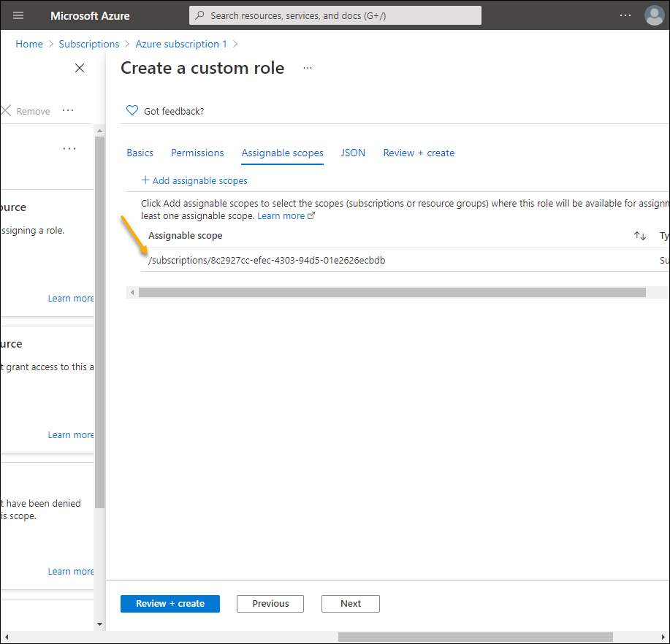This screenshot has width=670, height=644.
Task: Open the JSON tab
Action: 353,153
